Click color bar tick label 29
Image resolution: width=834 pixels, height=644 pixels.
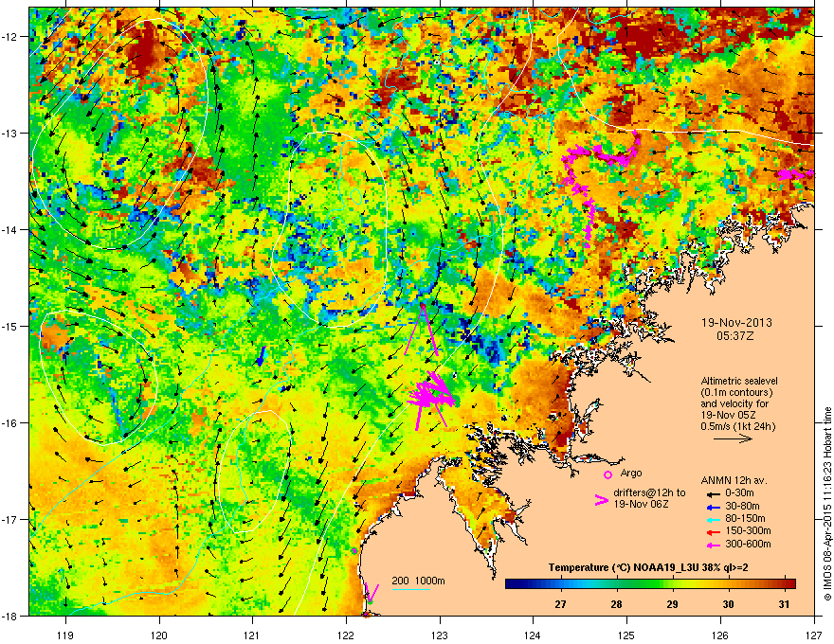(x=672, y=604)
